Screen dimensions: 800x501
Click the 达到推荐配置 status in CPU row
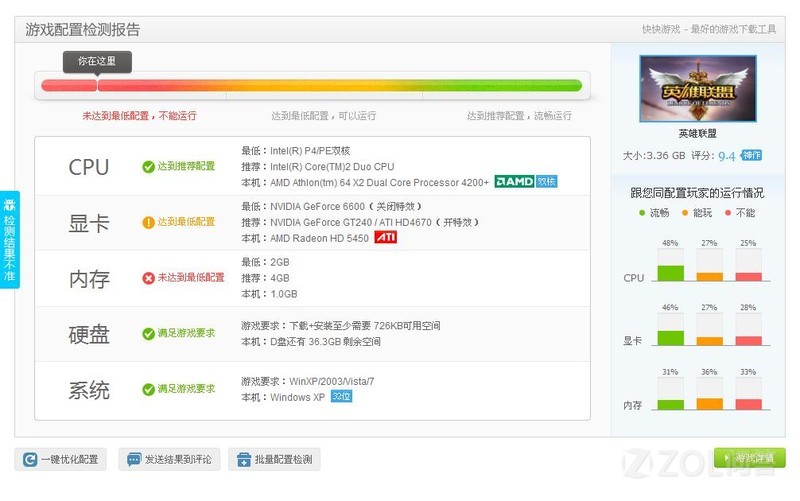pos(186,166)
